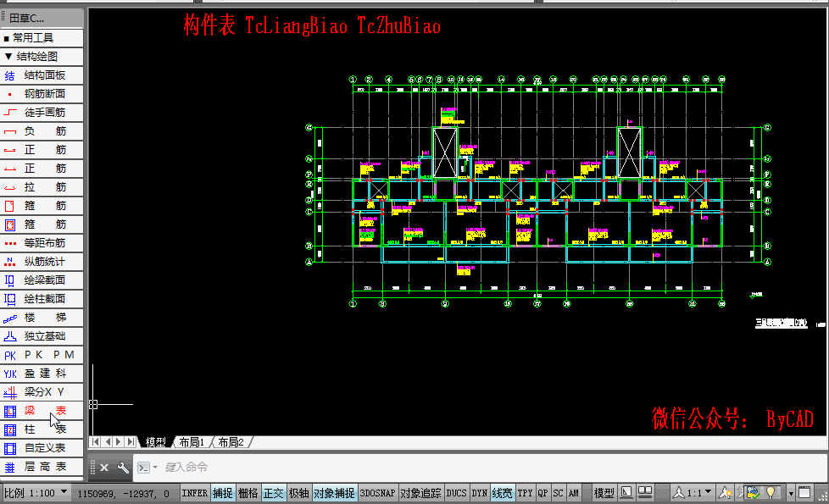829x504 pixels.
Task: Click the quick view layouts icon
Action: [x=626, y=493]
